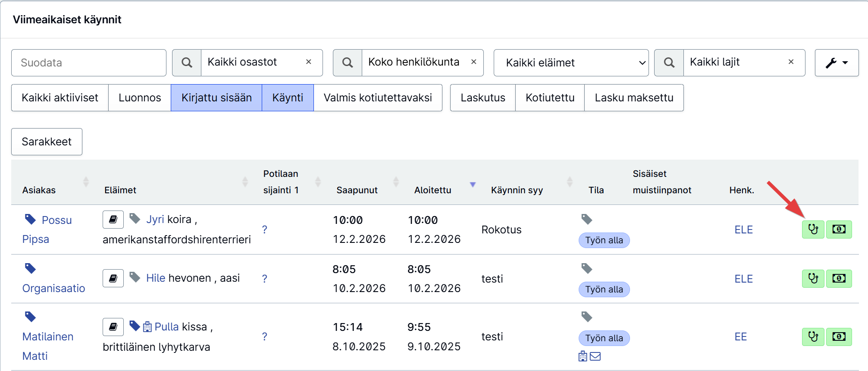Click search icon for Koko henkilökunta
Screen dimensions: 868x371
348,63
